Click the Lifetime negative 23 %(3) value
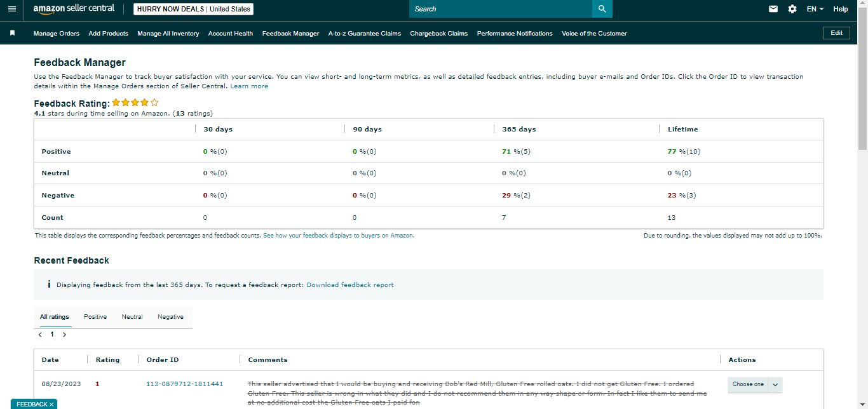 (x=682, y=195)
